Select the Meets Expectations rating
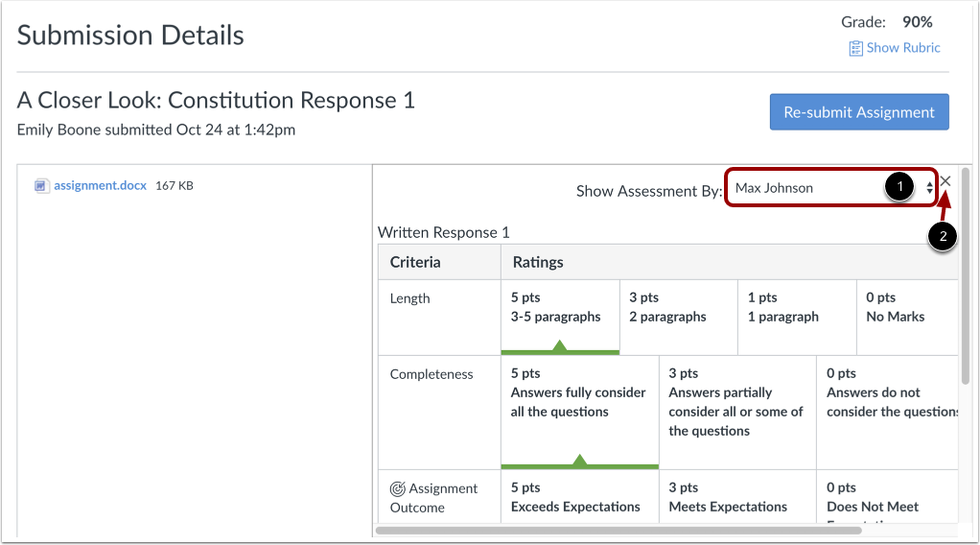Screen dimensions: 980x545 click(x=737, y=497)
